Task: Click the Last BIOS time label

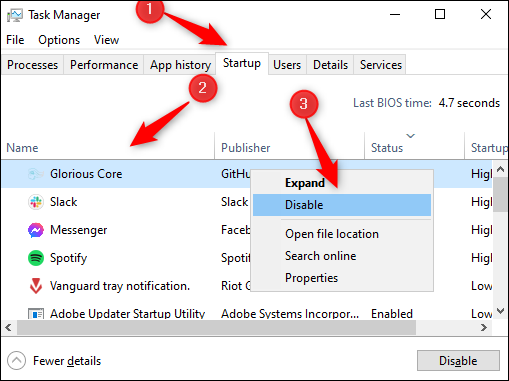Action: [392, 103]
